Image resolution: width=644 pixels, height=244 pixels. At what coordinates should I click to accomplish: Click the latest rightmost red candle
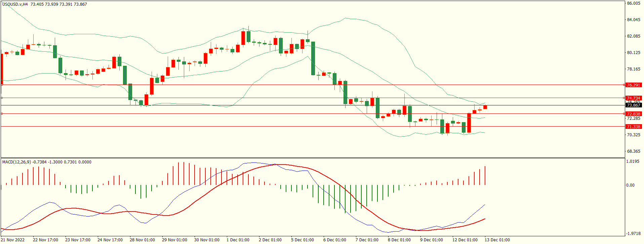click(485, 107)
